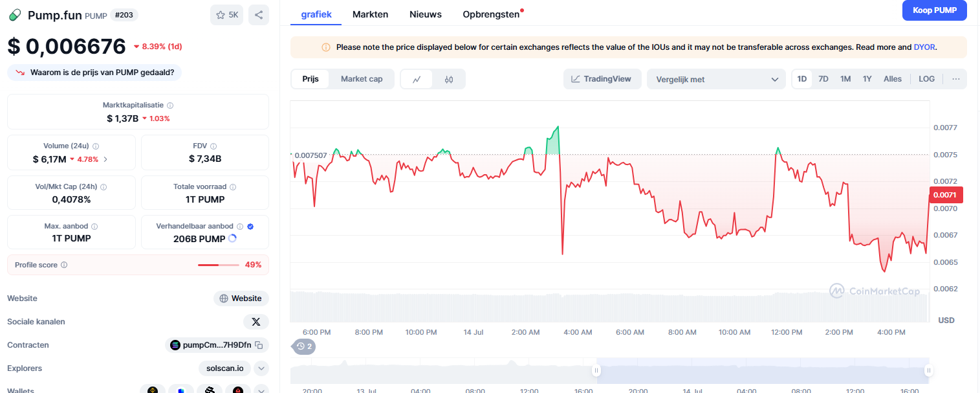Open chart more options ellipsis
Viewport: 980px width, 393px height.
click(955, 79)
